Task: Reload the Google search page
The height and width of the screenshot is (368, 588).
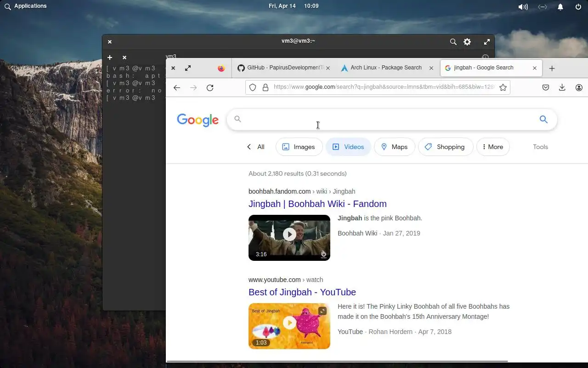Action: tap(210, 87)
